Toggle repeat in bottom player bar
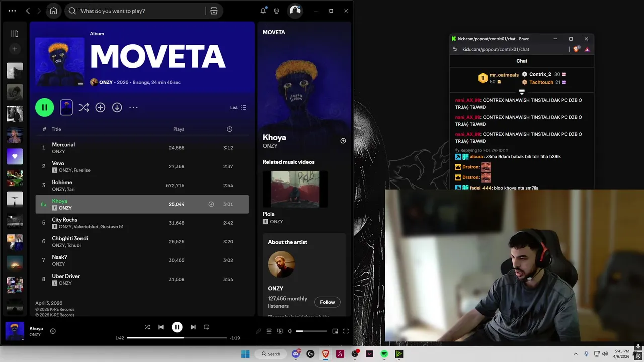 pyautogui.click(x=206, y=327)
